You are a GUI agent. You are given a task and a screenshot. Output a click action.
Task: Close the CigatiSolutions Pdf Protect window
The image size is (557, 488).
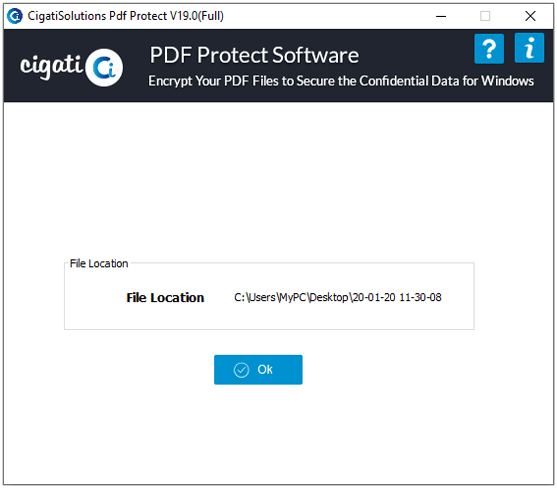(x=530, y=16)
